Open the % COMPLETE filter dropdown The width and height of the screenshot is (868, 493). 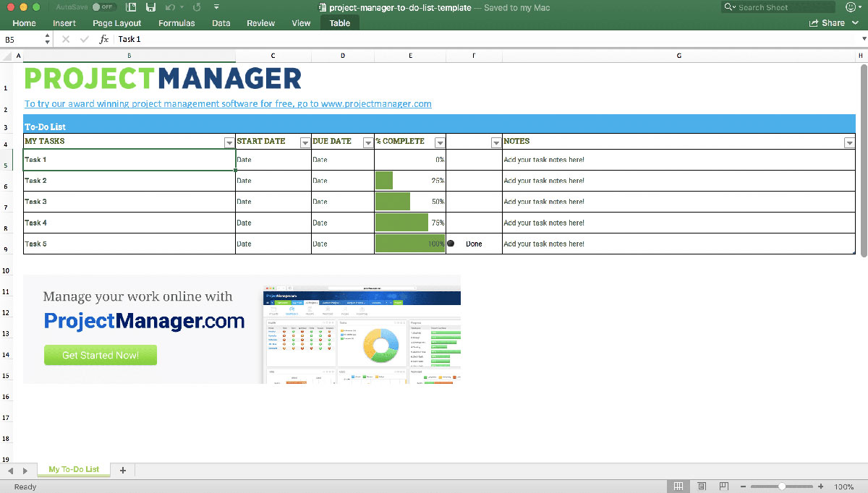[440, 143]
